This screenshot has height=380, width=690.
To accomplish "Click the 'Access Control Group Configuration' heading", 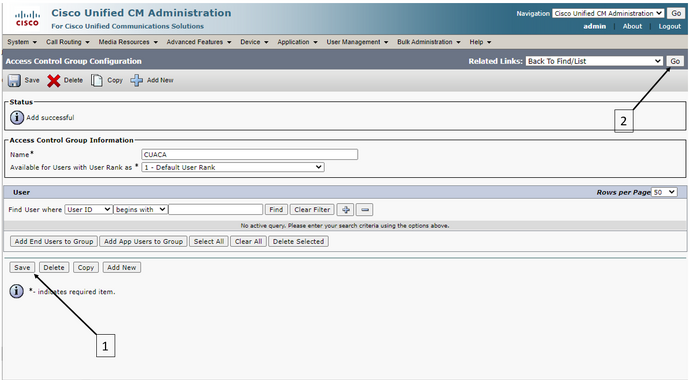I will [x=73, y=61].
